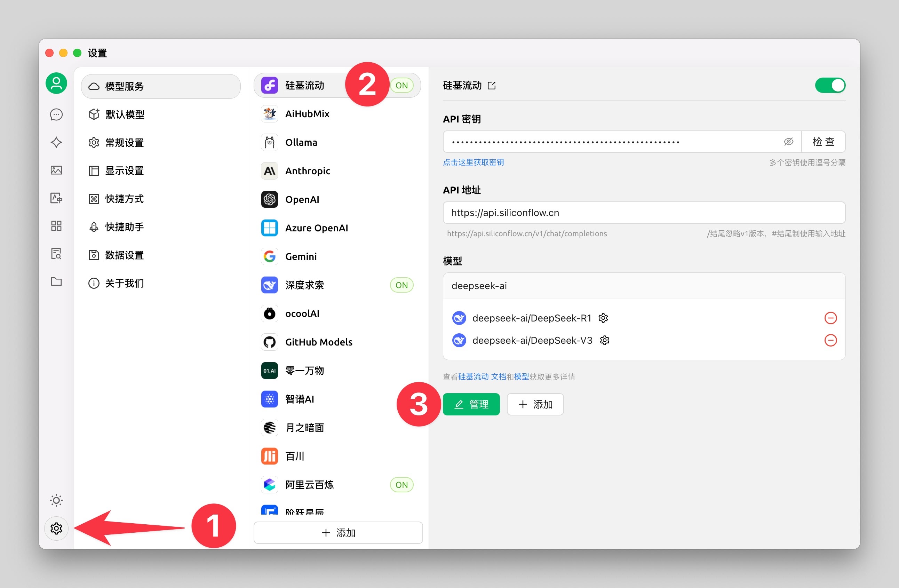Switch theme with the sun icon
The height and width of the screenshot is (588, 899).
(x=56, y=500)
